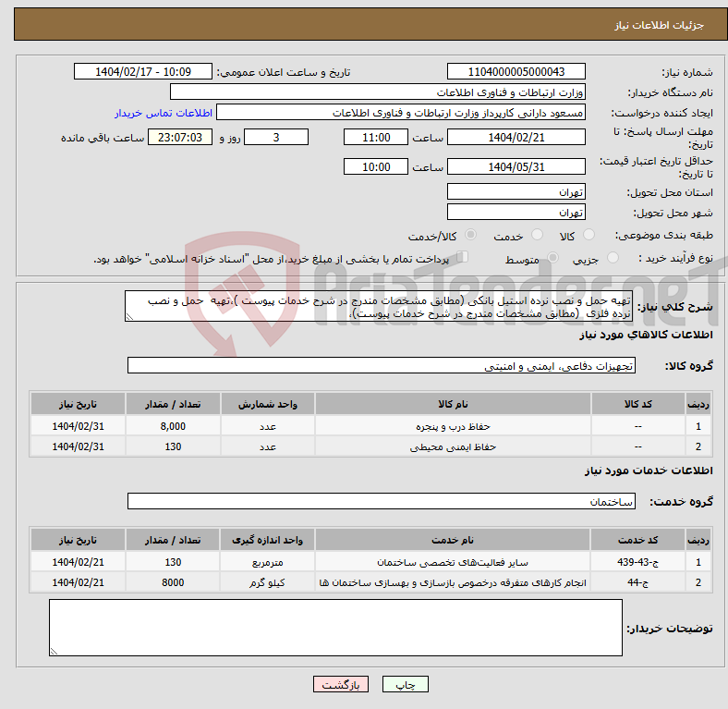Image resolution: width=728 pixels, height=709 pixels.
Task: Click service row انجام کارهای متفرقه بازسازی
Action: (x=370, y=582)
